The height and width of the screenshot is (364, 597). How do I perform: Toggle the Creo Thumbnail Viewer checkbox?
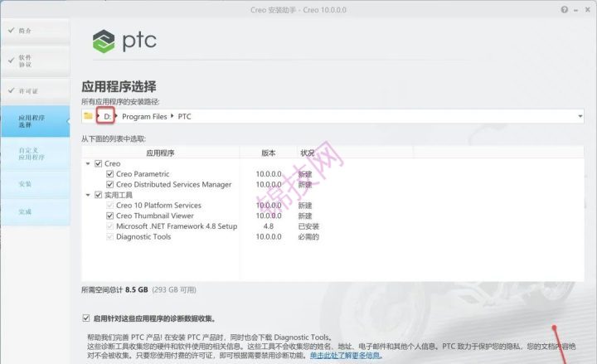tap(110, 216)
